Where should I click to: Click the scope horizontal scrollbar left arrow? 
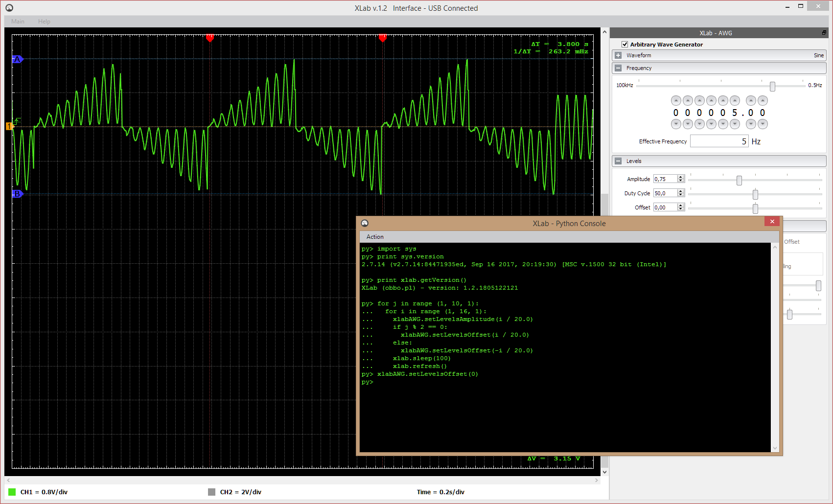8,481
